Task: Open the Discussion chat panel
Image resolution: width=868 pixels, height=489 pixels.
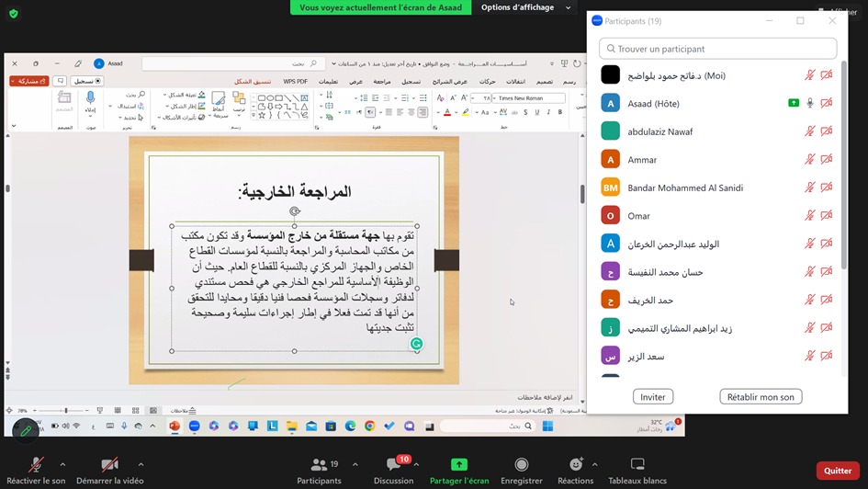Action: pos(393,465)
